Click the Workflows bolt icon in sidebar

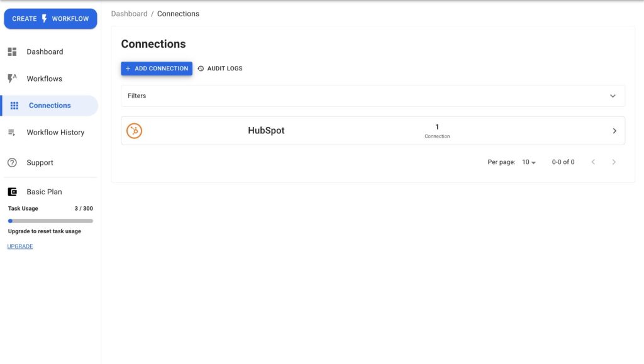click(13, 79)
